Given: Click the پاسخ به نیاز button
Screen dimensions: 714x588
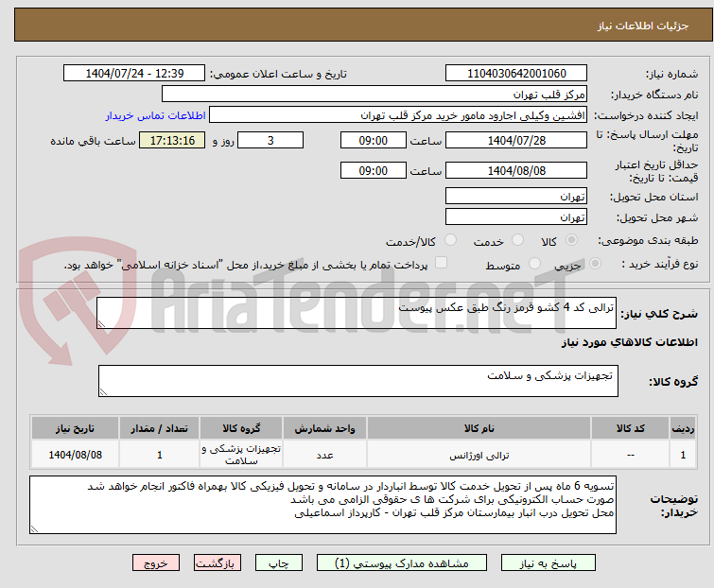Looking at the screenshot, I should [549, 563].
